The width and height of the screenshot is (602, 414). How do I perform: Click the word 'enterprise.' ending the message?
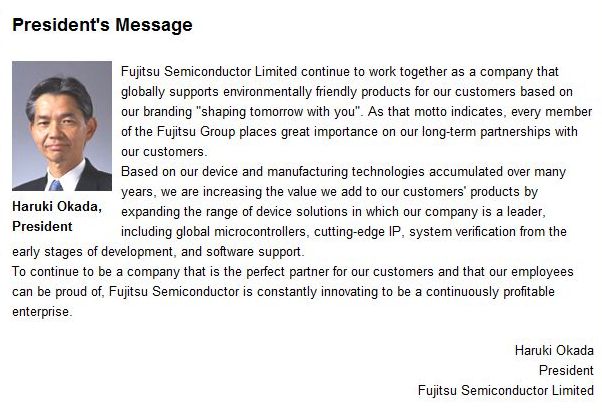[x=42, y=311]
